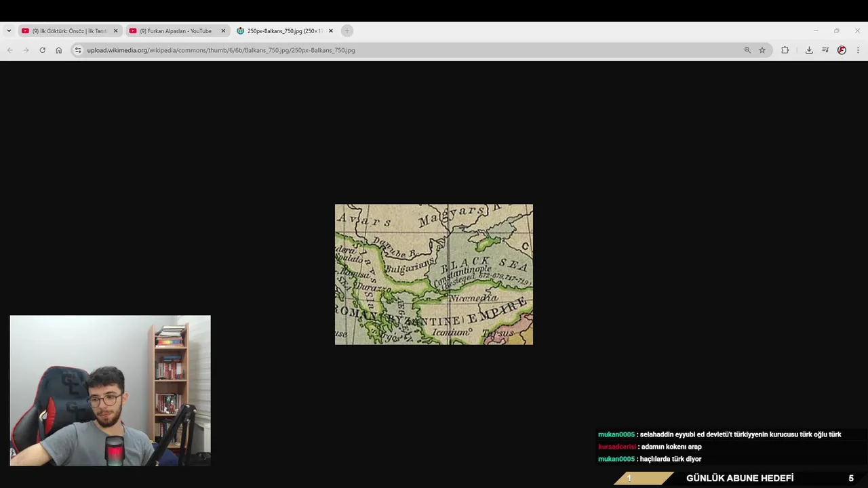Go forward to the next page
Viewport: 868px width, 488px height.
click(x=26, y=50)
